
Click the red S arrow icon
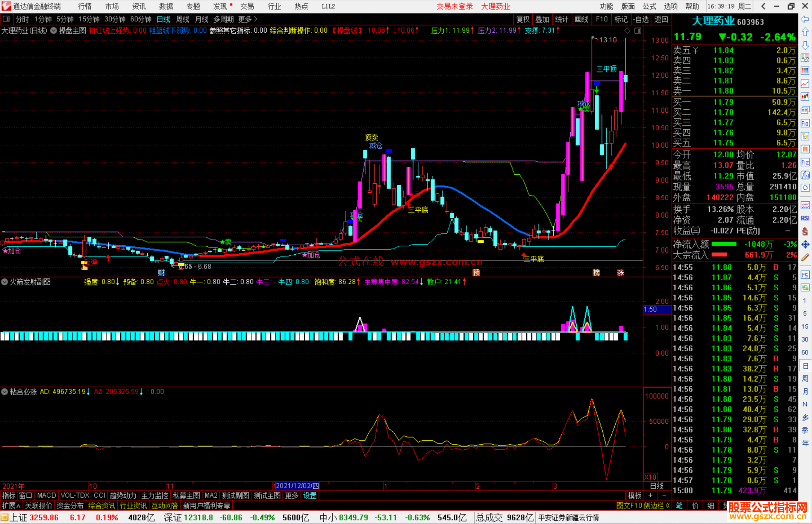(x=805, y=231)
